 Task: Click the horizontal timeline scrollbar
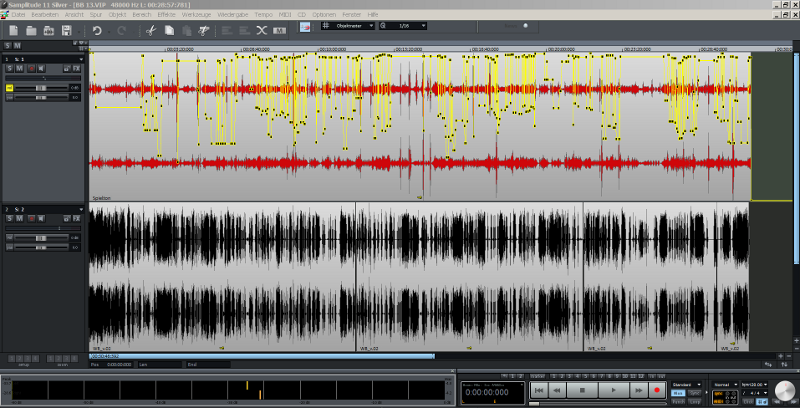point(262,356)
